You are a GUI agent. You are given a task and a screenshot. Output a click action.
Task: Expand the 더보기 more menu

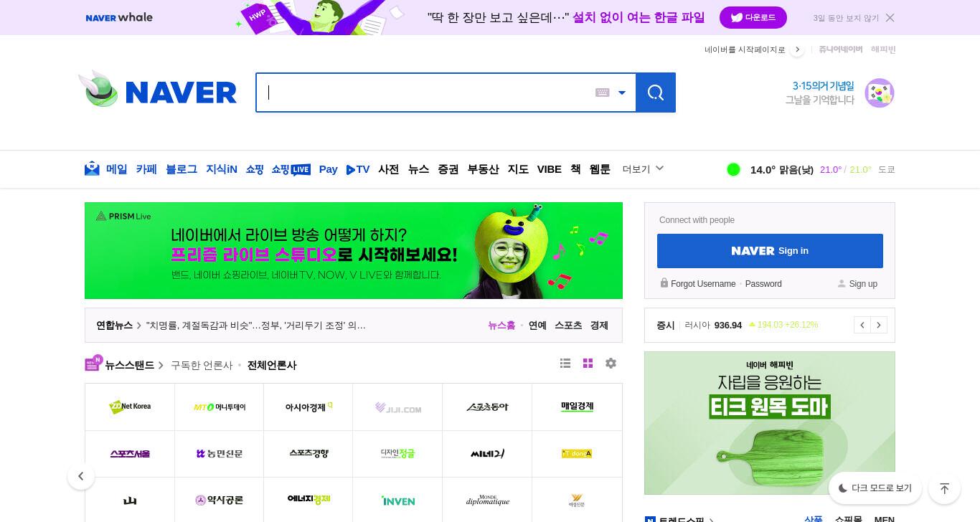[643, 169]
